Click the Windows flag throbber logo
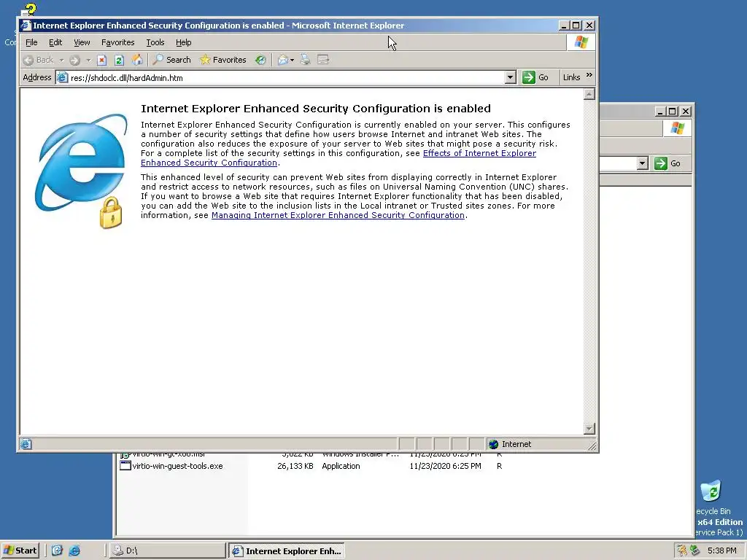747x560 pixels. pos(581,42)
